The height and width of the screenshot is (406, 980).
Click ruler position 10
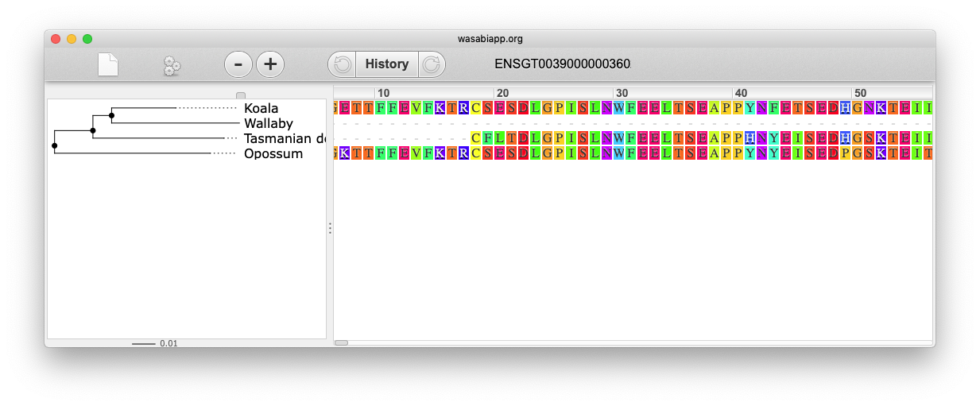point(383,93)
